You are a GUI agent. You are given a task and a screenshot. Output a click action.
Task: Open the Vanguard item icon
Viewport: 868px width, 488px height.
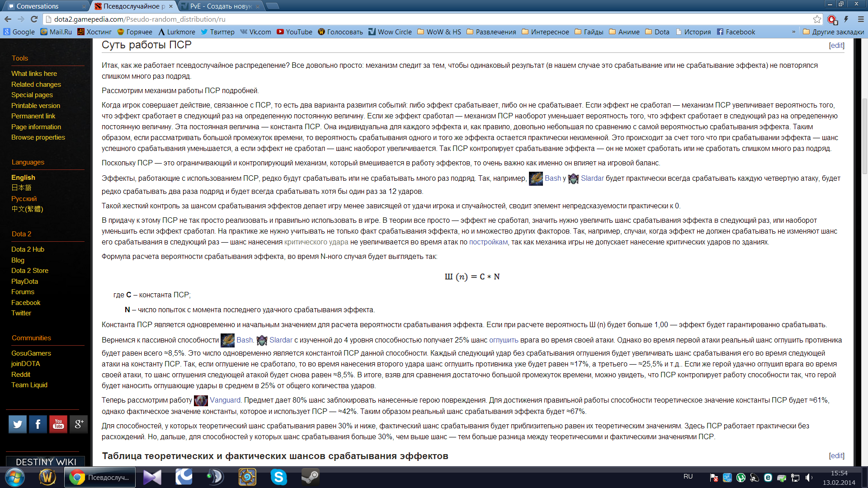(x=201, y=400)
